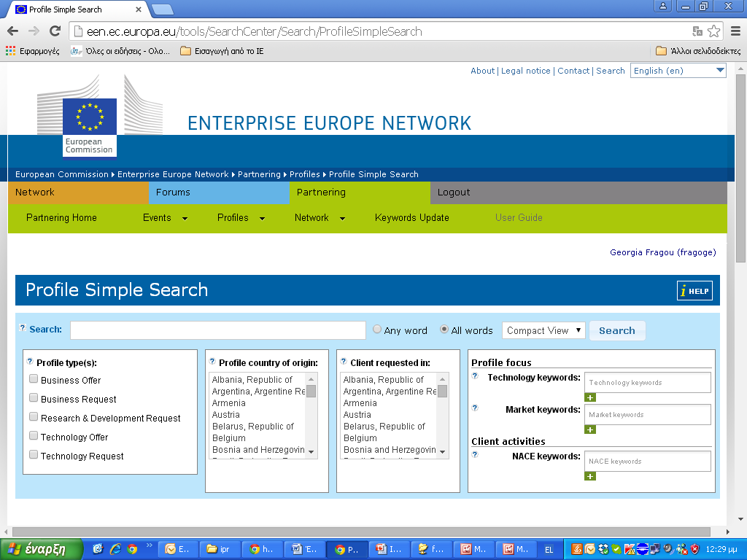
Task: Open the User Guide link
Action: tap(519, 218)
